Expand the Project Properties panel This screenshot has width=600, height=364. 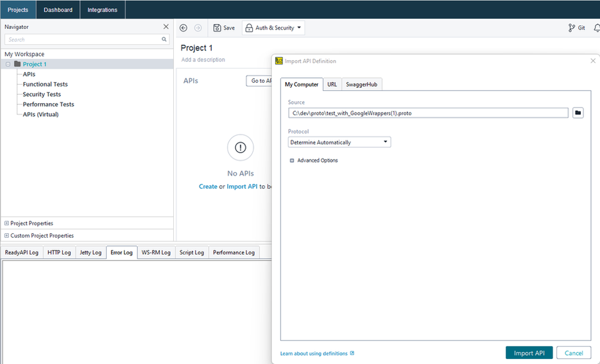point(7,224)
